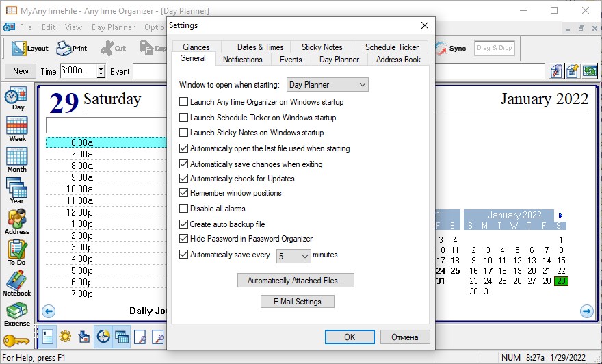
Task: Click the New event button
Action: 21,71
